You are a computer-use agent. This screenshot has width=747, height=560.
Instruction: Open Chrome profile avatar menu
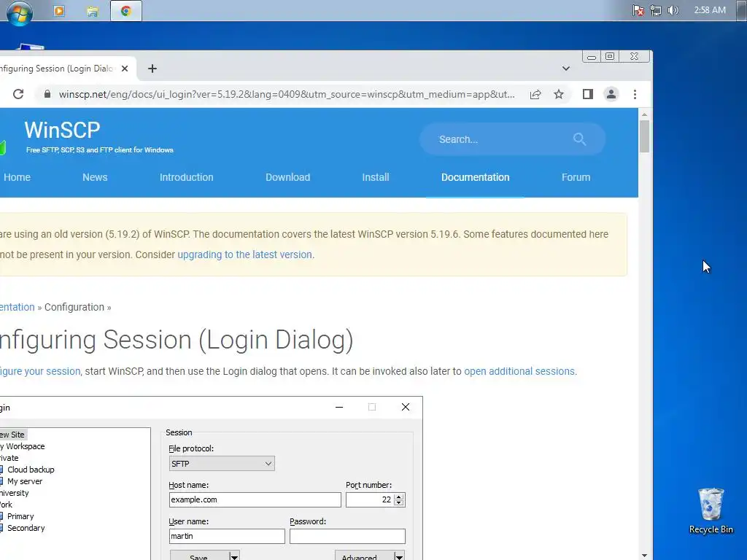click(x=611, y=94)
